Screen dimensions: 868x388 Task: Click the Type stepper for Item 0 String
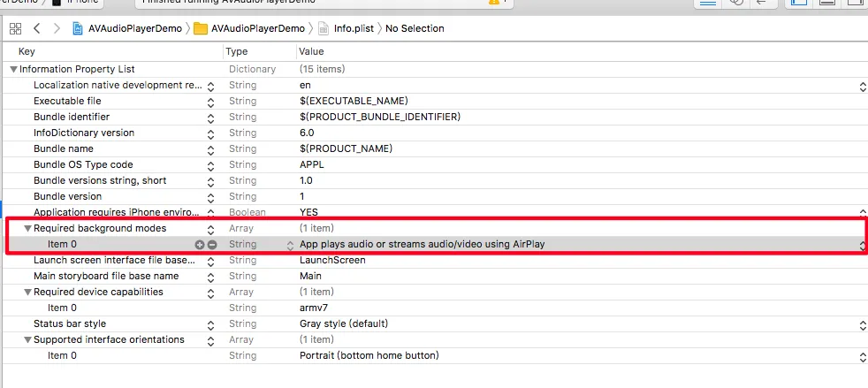[x=291, y=245]
